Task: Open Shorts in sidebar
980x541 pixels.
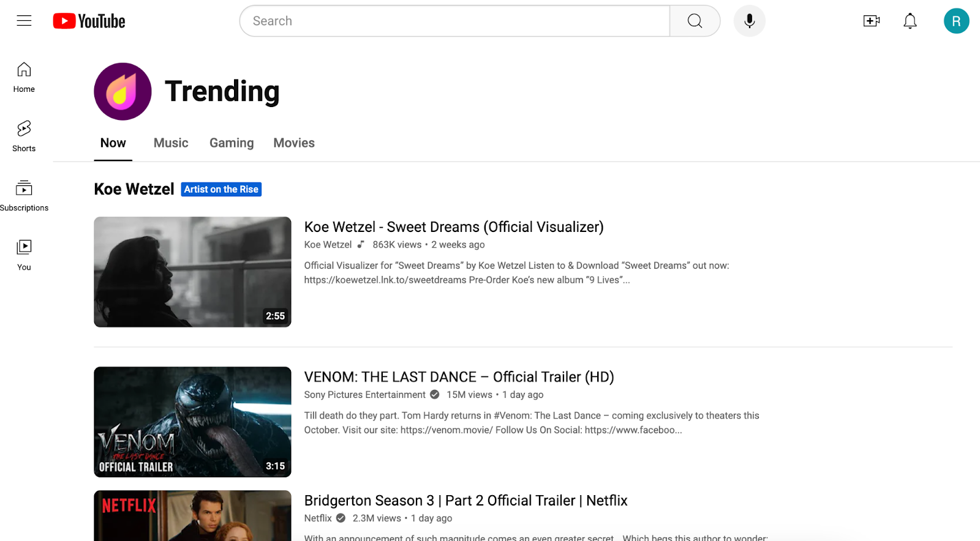Action: (x=24, y=136)
